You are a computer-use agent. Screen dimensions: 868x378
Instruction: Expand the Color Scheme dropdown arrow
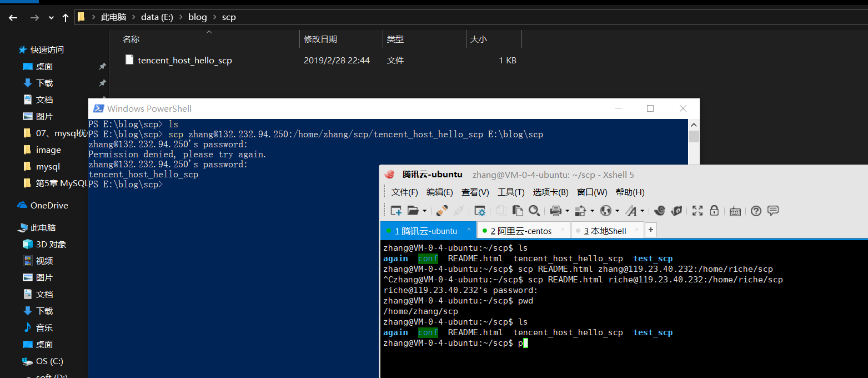(x=592, y=211)
